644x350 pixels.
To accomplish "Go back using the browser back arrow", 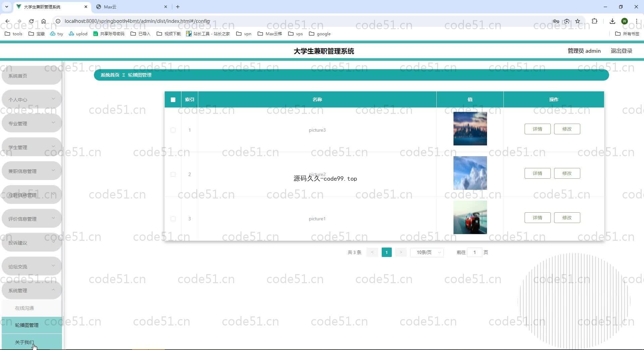I will point(7,21).
